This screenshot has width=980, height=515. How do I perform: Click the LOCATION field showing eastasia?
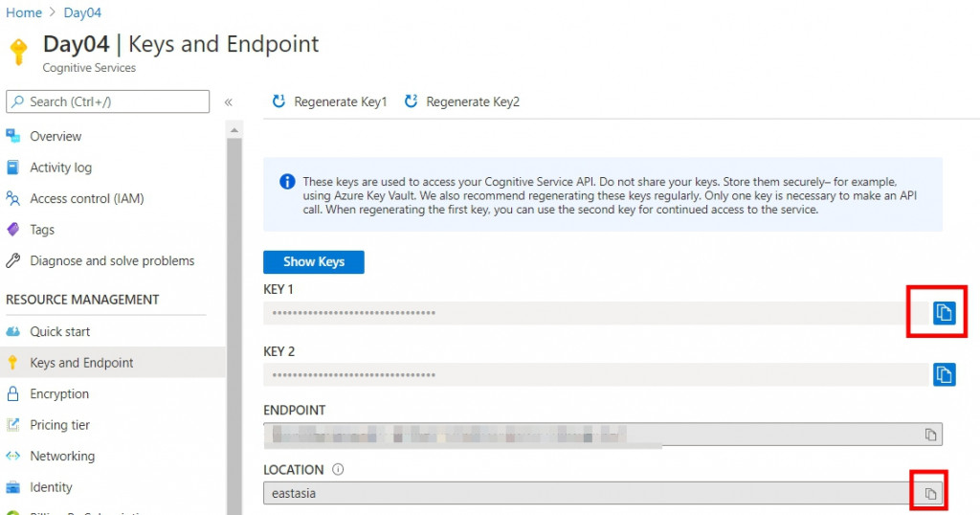click(603, 494)
